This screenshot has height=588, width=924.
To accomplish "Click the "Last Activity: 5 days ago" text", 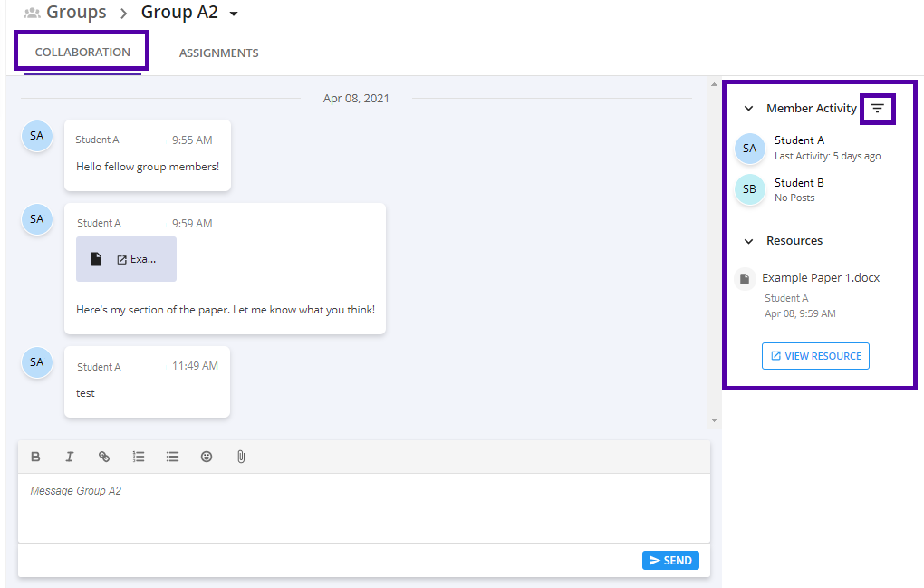I will pyautogui.click(x=827, y=156).
